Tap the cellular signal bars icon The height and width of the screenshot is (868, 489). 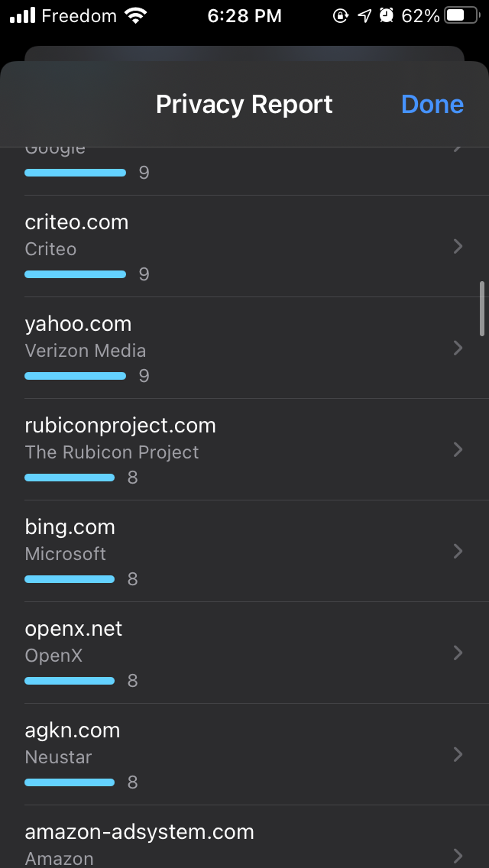tap(22, 15)
